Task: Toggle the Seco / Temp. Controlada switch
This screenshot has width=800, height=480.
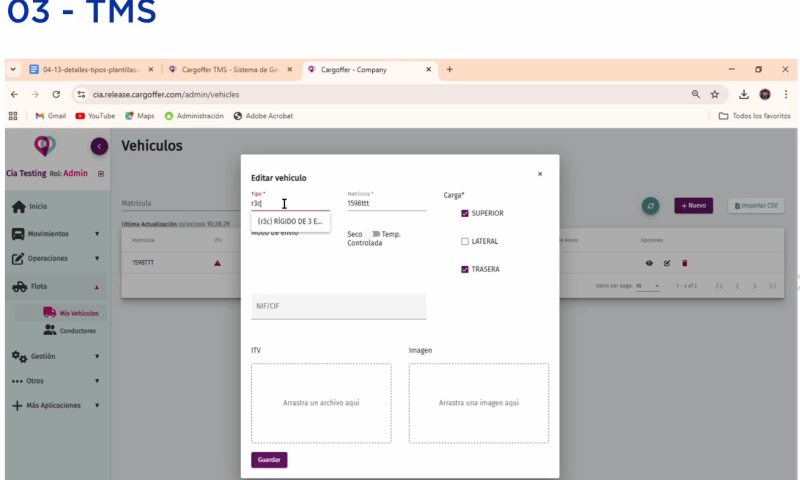Action: pyautogui.click(x=375, y=234)
